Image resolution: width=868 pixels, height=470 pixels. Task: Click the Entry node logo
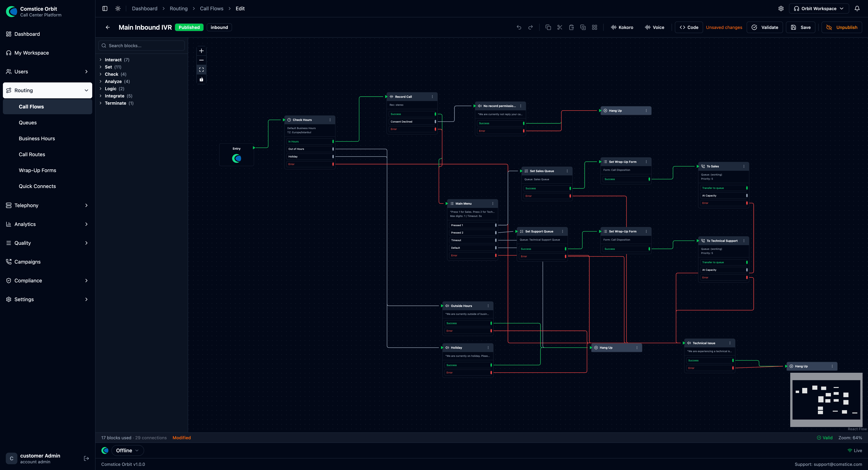point(237,158)
